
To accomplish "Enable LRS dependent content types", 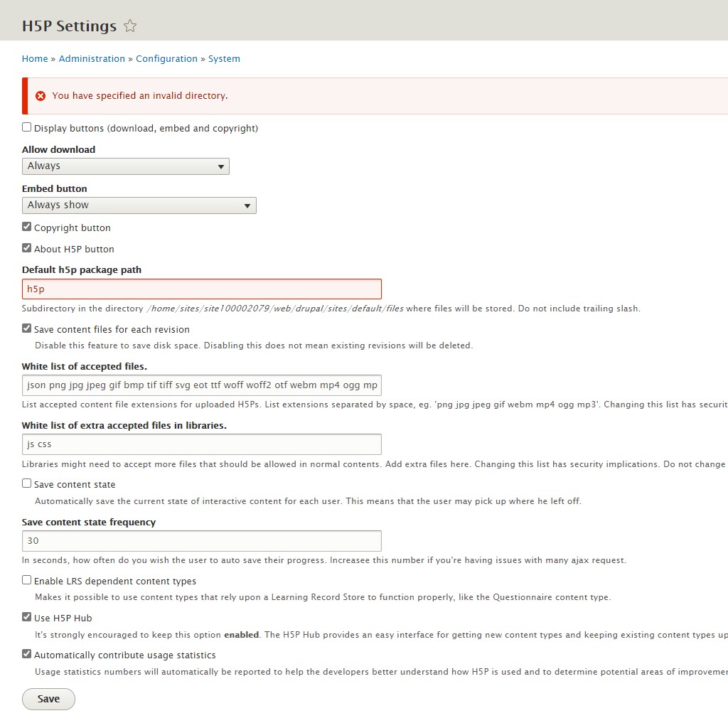I will pyautogui.click(x=27, y=580).
